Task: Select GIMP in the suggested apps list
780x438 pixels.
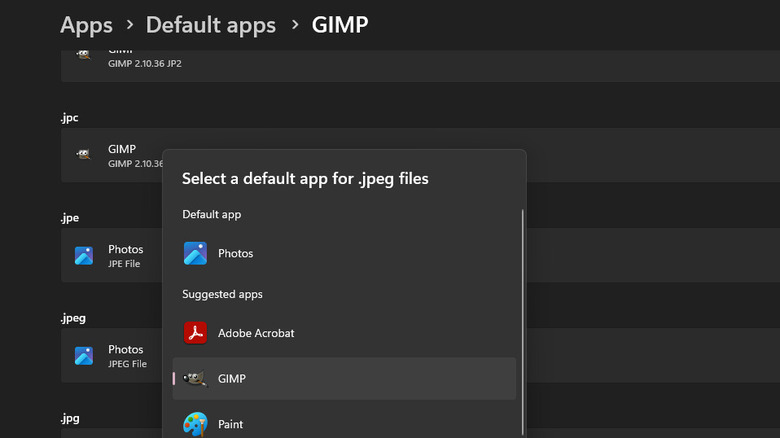Action: pos(344,379)
